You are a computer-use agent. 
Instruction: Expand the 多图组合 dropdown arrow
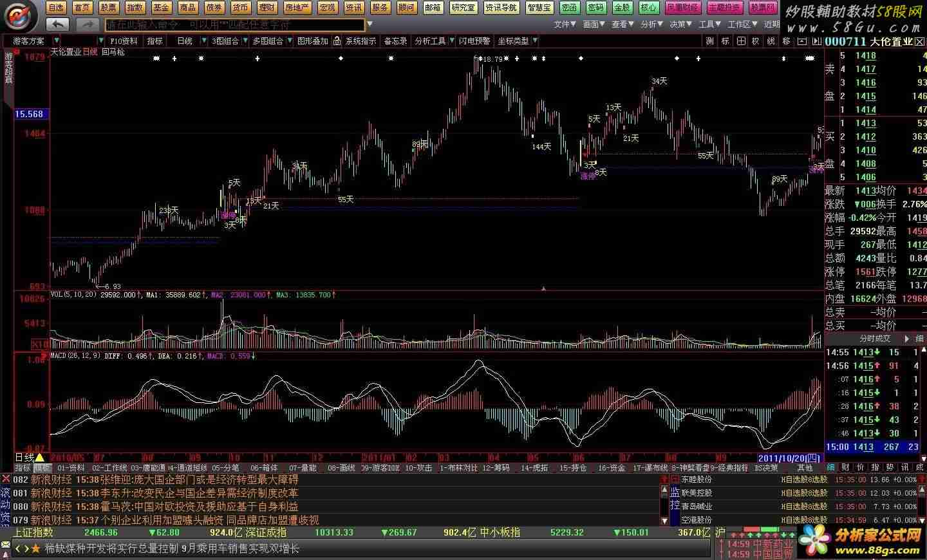click(290, 41)
